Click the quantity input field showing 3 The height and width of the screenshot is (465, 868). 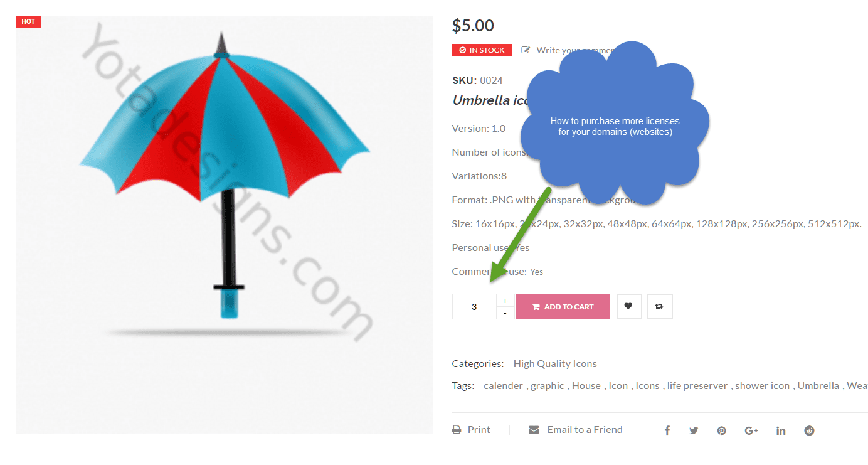(x=474, y=307)
